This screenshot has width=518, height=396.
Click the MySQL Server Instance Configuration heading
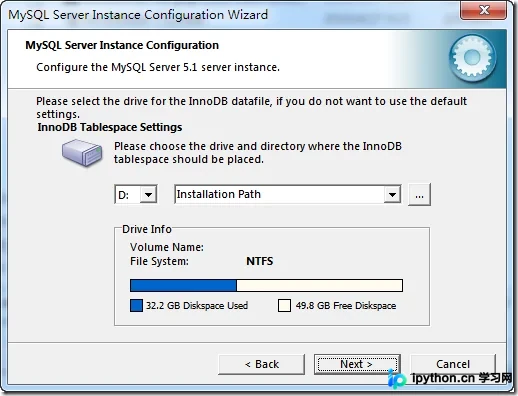tap(122, 45)
